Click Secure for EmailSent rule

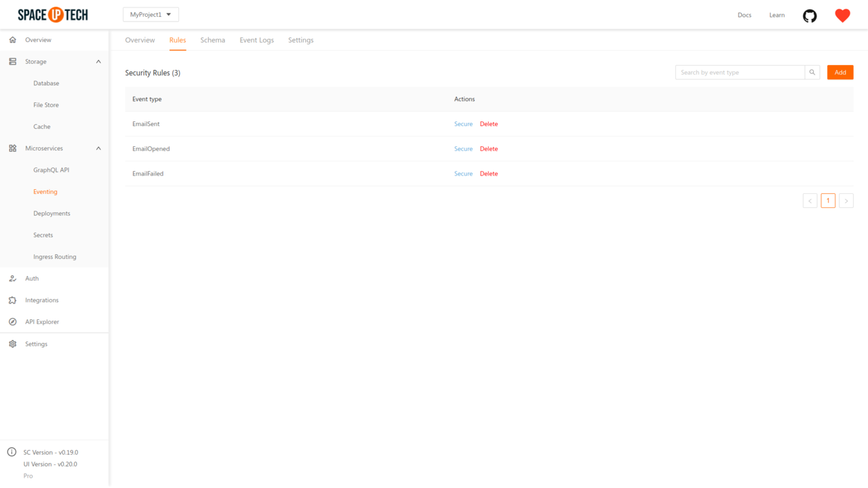463,124
